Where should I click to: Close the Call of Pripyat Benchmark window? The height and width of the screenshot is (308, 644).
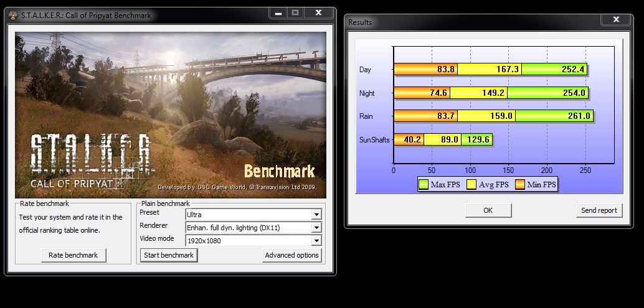(318, 12)
